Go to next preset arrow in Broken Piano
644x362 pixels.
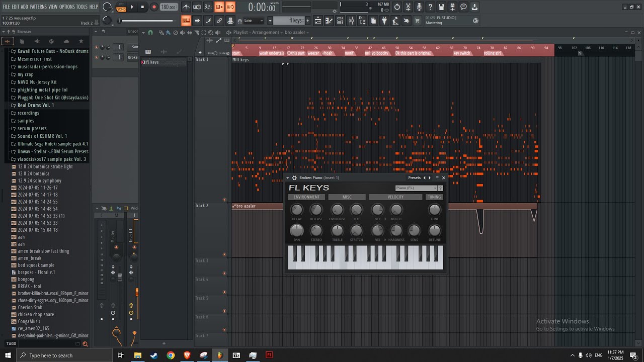429,177
